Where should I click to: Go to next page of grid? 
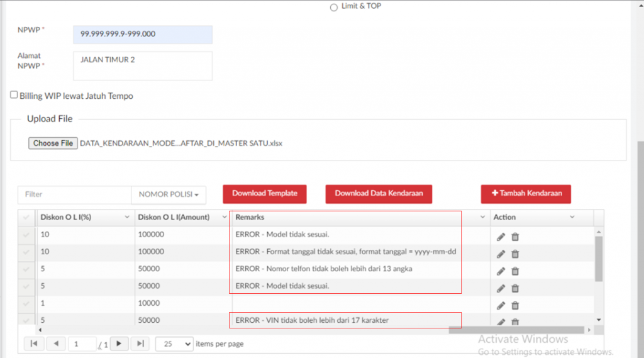pos(119,344)
